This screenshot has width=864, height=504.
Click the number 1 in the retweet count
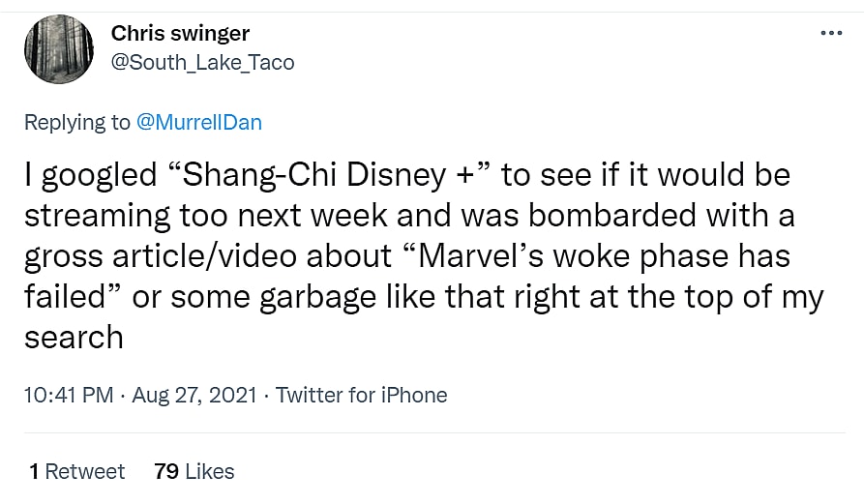click(34, 471)
